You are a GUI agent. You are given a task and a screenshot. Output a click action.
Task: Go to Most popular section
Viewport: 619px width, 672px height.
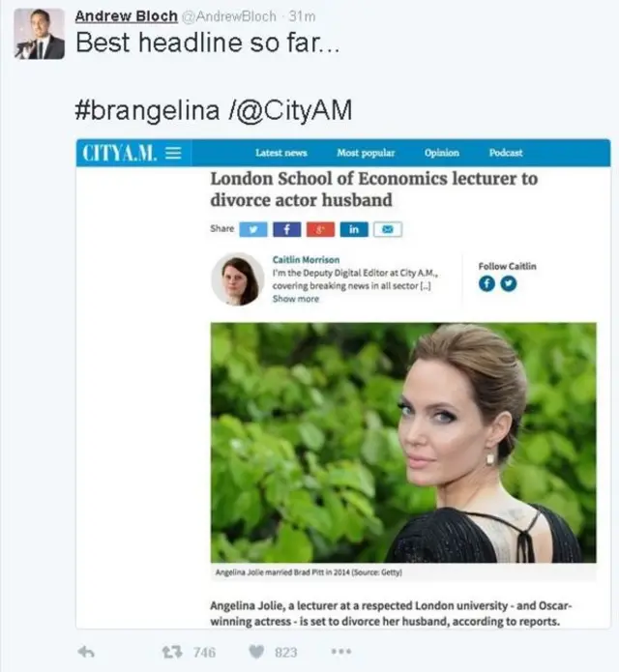(366, 153)
